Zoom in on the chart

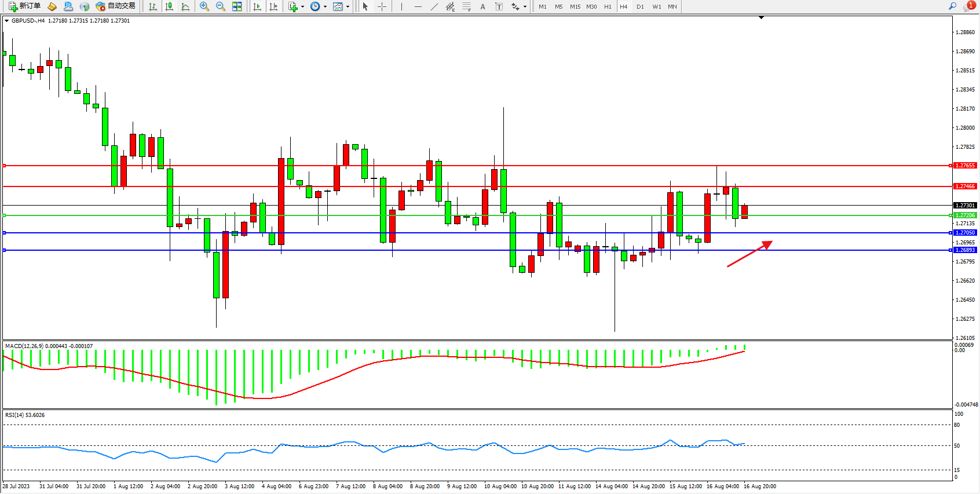click(204, 6)
